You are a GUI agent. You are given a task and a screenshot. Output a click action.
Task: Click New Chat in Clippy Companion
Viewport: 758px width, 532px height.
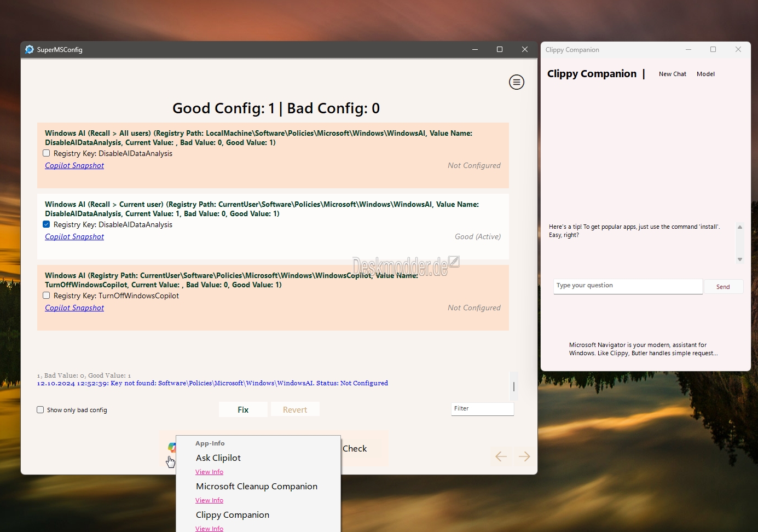pos(673,74)
